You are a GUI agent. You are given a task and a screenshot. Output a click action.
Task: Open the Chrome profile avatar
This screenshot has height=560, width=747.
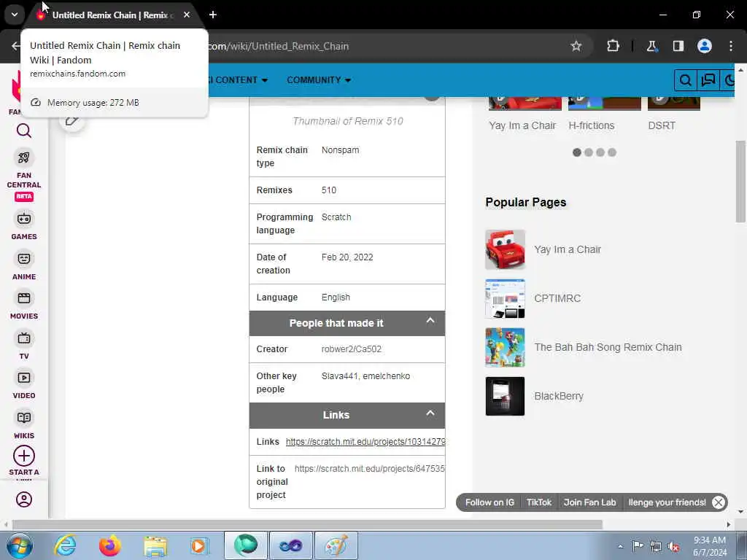coord(704,46)
